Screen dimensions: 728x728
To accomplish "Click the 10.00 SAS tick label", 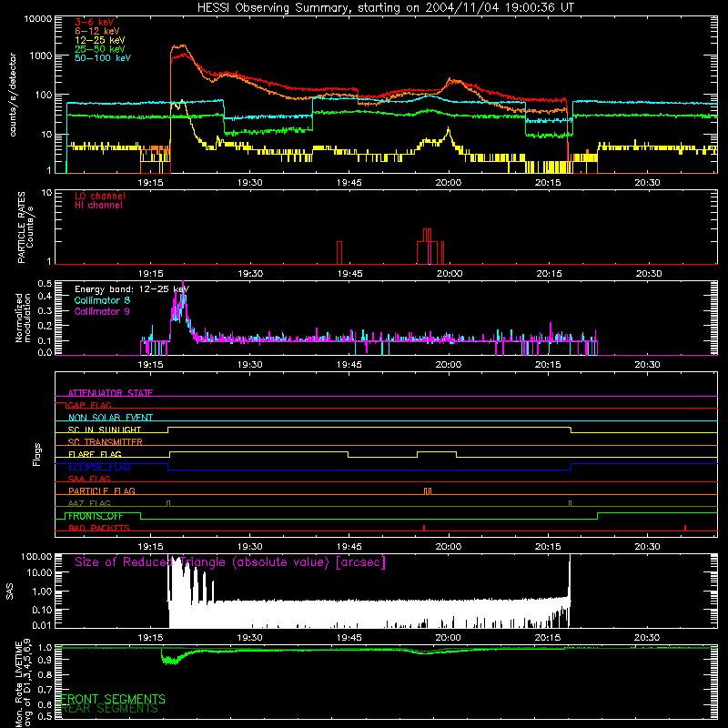I will point(39,573).
